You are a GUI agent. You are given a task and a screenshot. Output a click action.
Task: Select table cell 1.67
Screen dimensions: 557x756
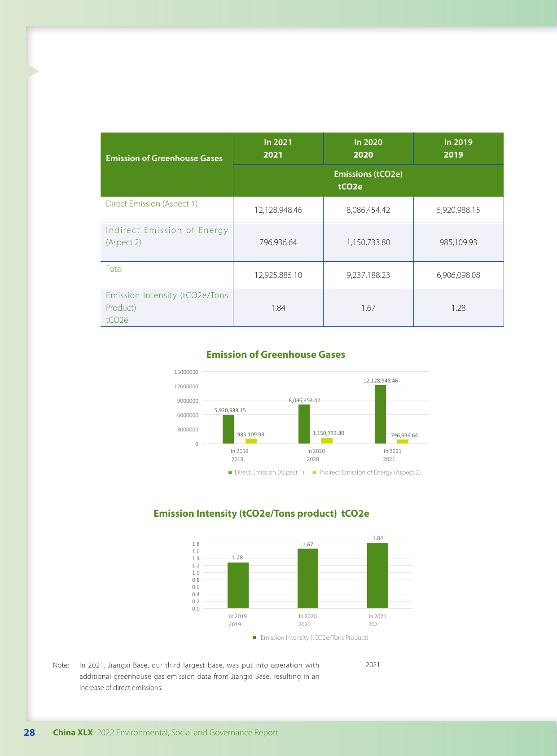tap(368, 308)
